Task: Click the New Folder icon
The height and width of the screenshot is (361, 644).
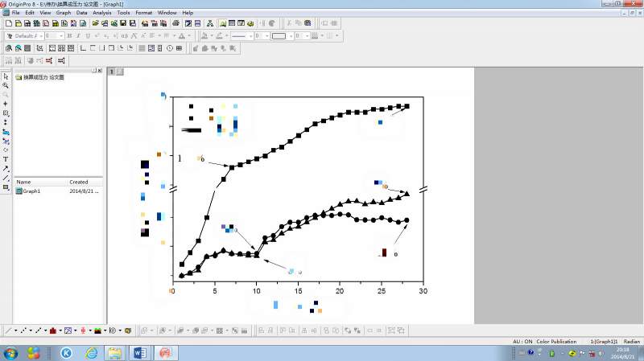Action: [x=18, y=23]
